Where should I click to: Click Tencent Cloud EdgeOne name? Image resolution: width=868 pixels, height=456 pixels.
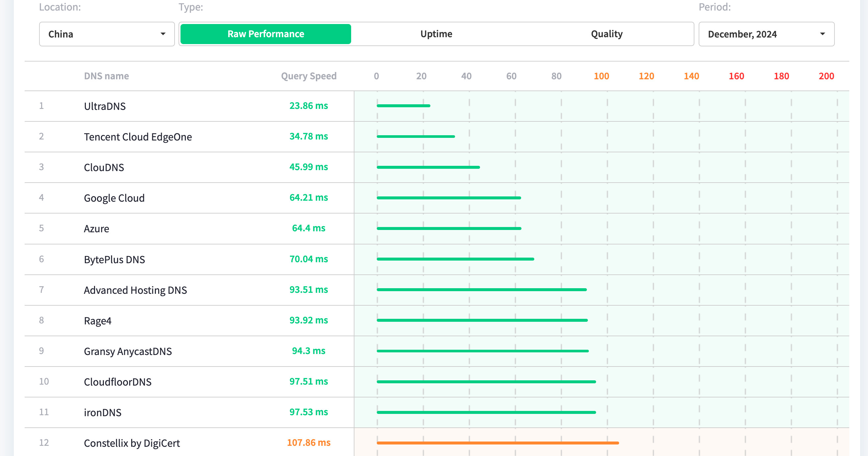[137, 137]
